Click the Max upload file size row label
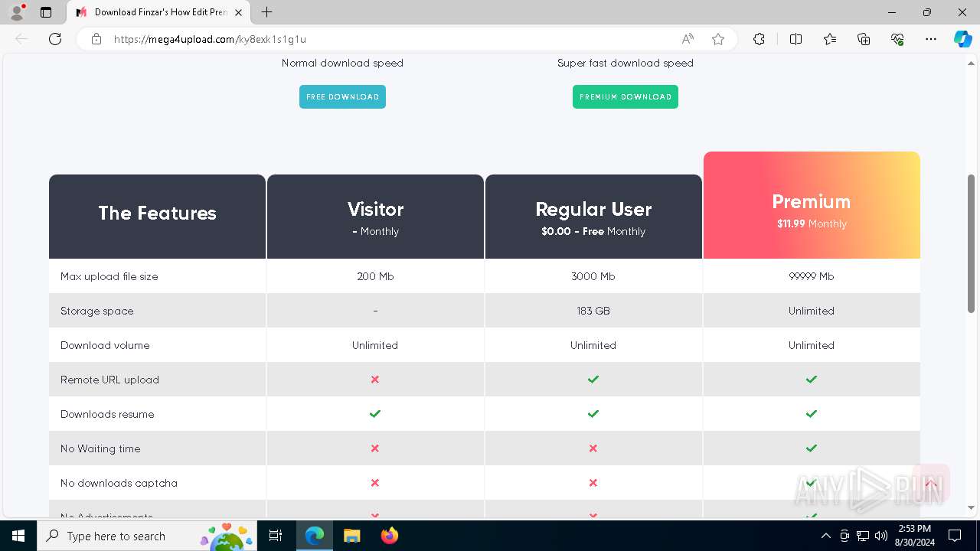980x551 pixels. click(109, 276)
